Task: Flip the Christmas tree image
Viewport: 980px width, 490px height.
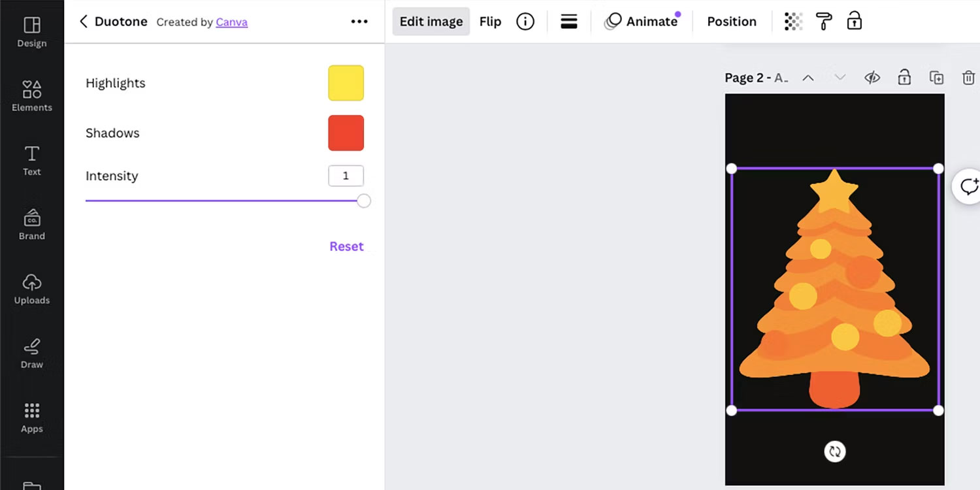Action: point(490,21)
